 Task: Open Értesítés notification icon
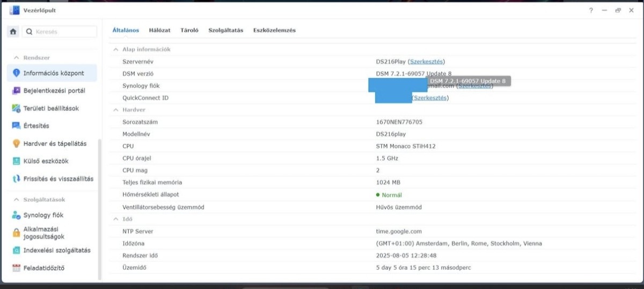tap(16, 126)
